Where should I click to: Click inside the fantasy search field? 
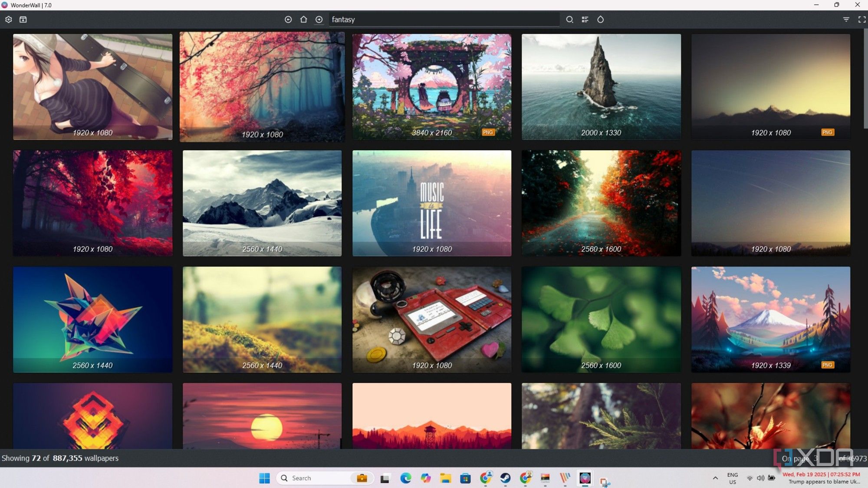click(443, 19)
